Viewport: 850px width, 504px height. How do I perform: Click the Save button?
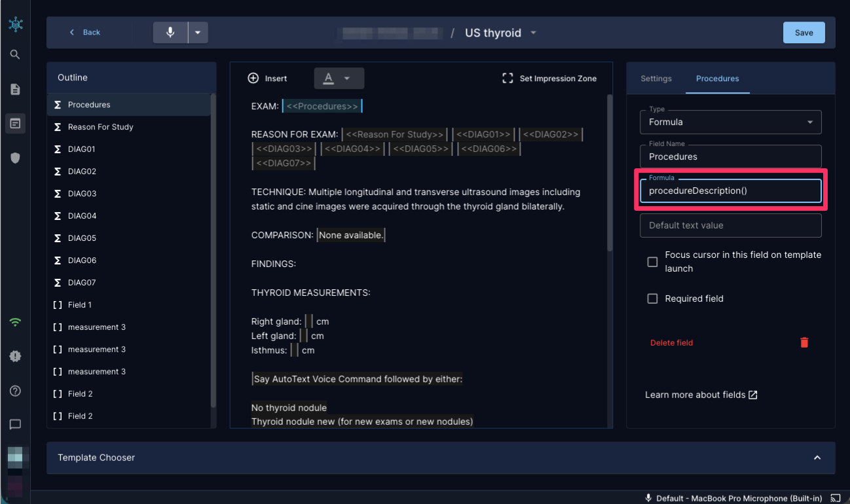[x=804, y=33]
